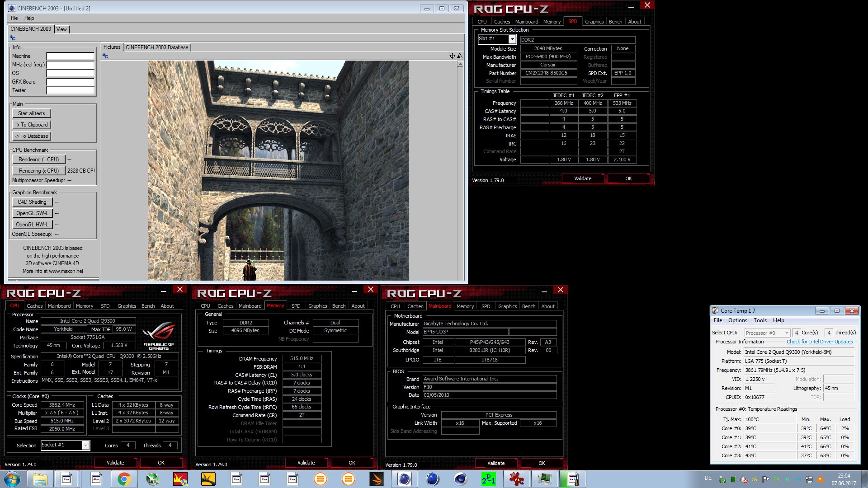The height and width of the screenshot is (488, 868).
Task: Click the dark Cinema 4D sphere taskbar icon
Action: click(x=460, y=479)
